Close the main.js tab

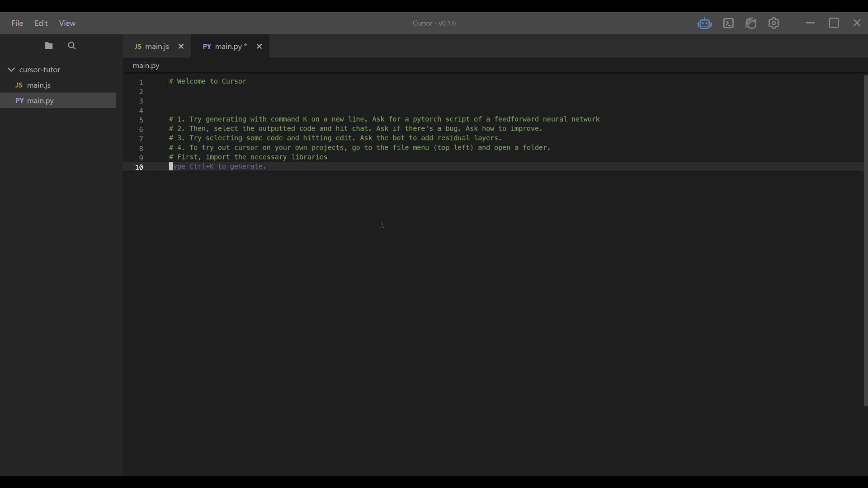(x=181, y=47)
